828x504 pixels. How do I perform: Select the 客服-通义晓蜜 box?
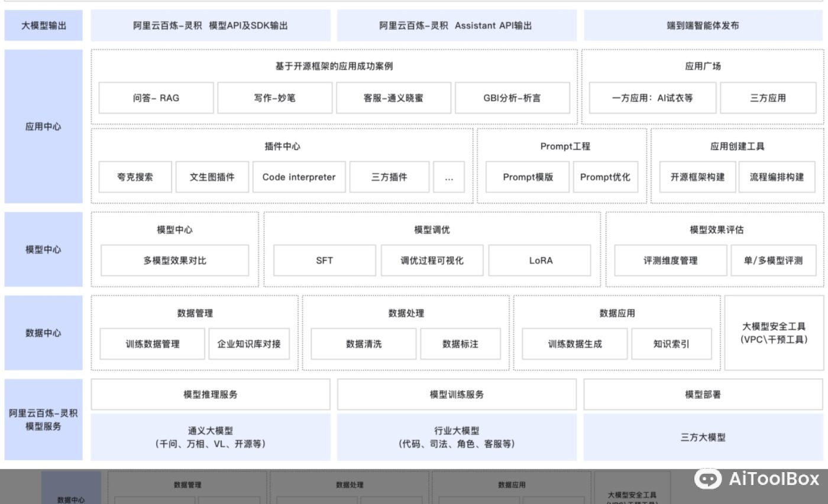coord(394,98)
